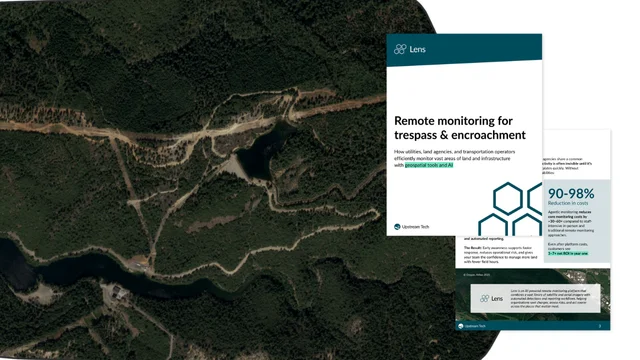Click 'The Result' paragraph on the second page
The height and width of the screenshot is (360, 640).
point(500,255)
